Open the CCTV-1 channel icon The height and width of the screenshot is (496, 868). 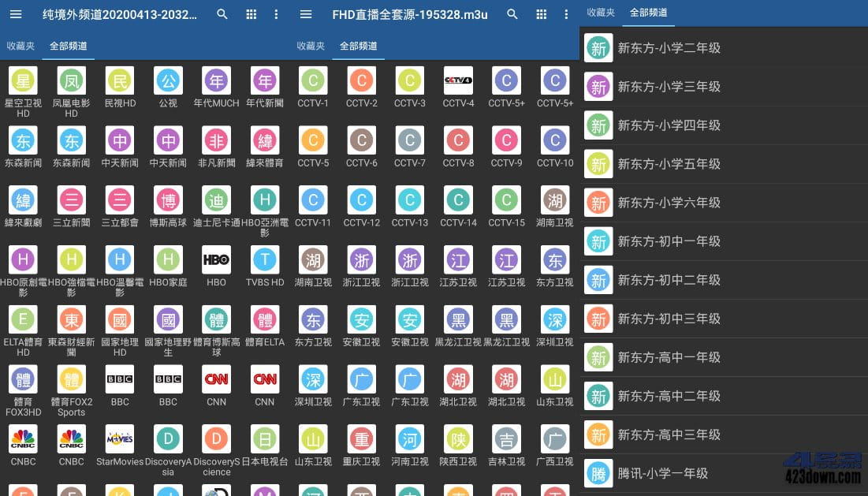(313, 82)
